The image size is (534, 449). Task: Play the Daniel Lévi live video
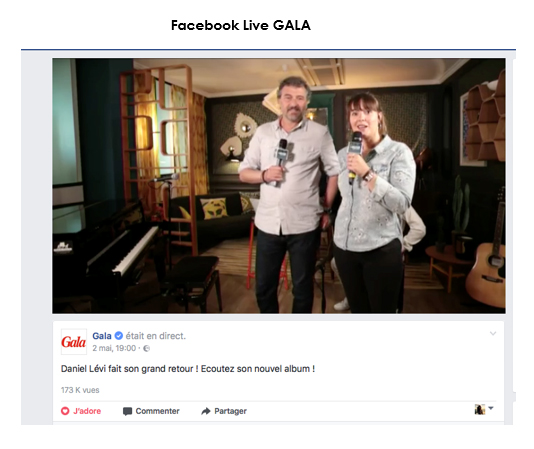[279, 186]
